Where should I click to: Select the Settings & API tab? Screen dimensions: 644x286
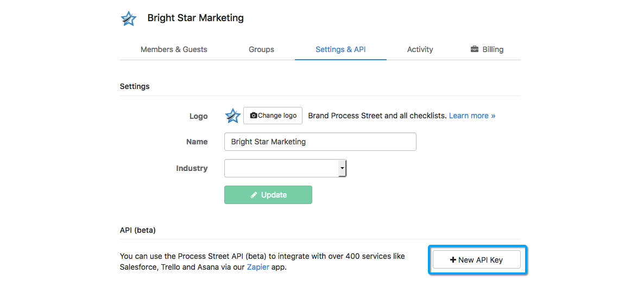340,49
